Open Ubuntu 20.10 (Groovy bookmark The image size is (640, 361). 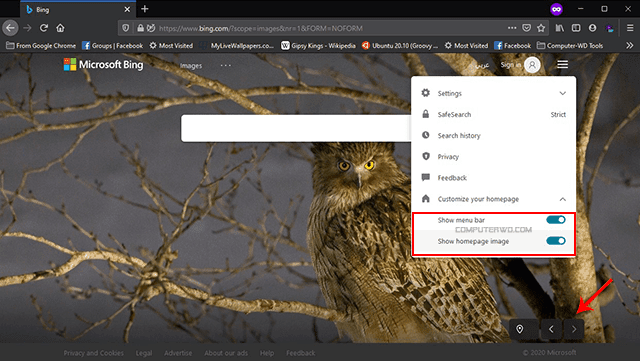400,46
